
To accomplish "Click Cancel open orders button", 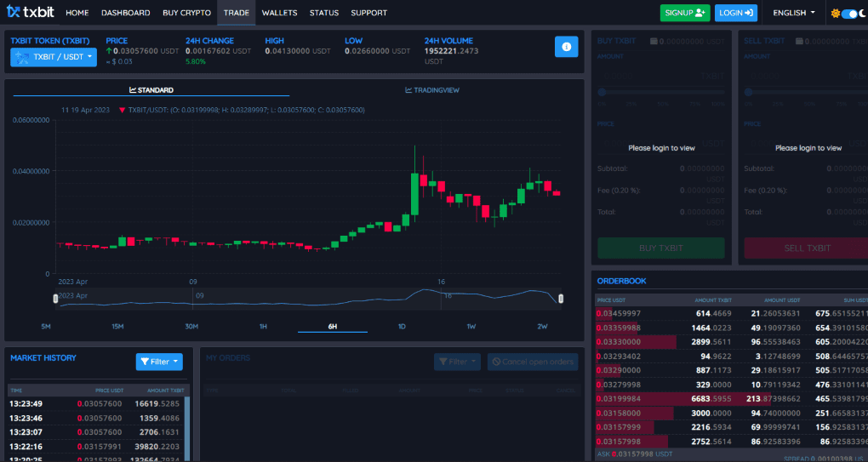I will 533,362.
